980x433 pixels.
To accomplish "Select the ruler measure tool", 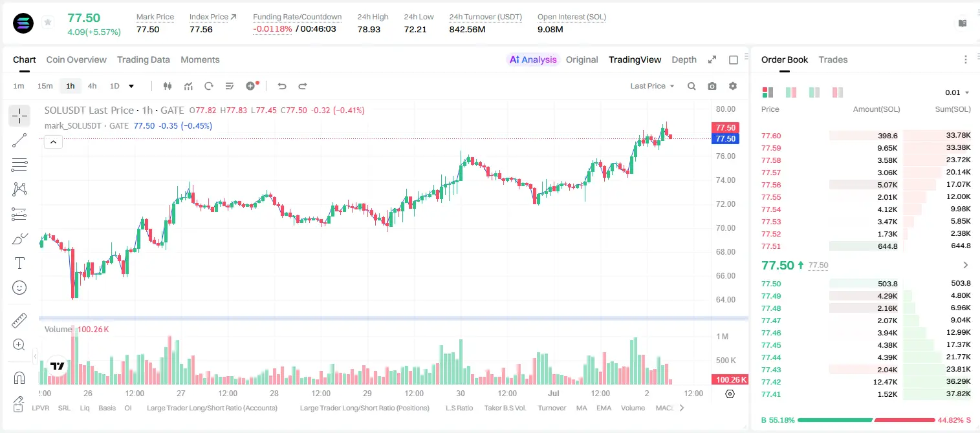I will (19, 321).
